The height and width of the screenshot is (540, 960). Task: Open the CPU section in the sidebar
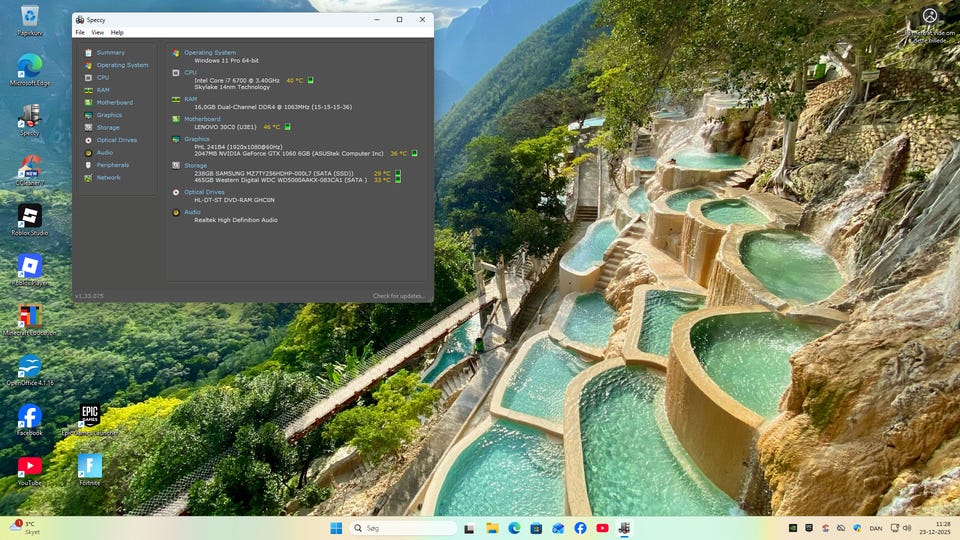point(102,77)
